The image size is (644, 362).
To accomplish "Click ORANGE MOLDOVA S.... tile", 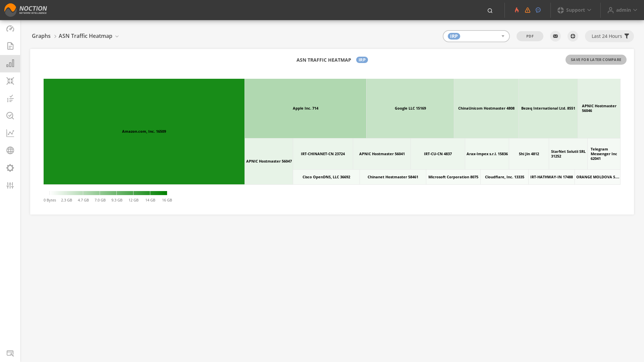I will [598, 177].
